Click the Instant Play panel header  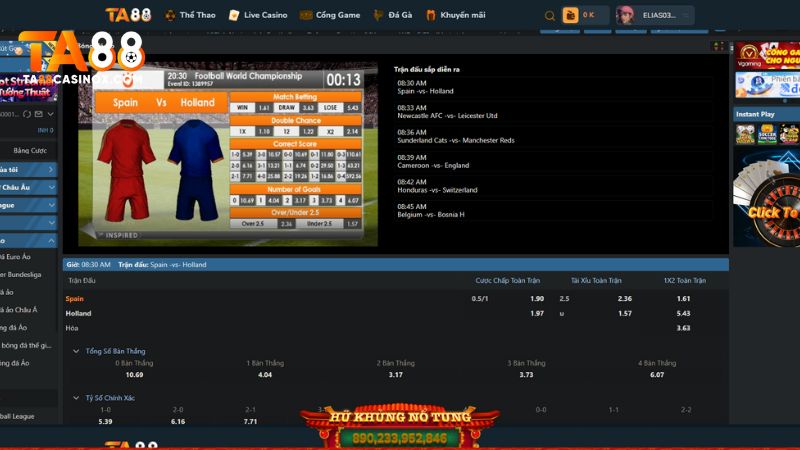click(767, 114)
